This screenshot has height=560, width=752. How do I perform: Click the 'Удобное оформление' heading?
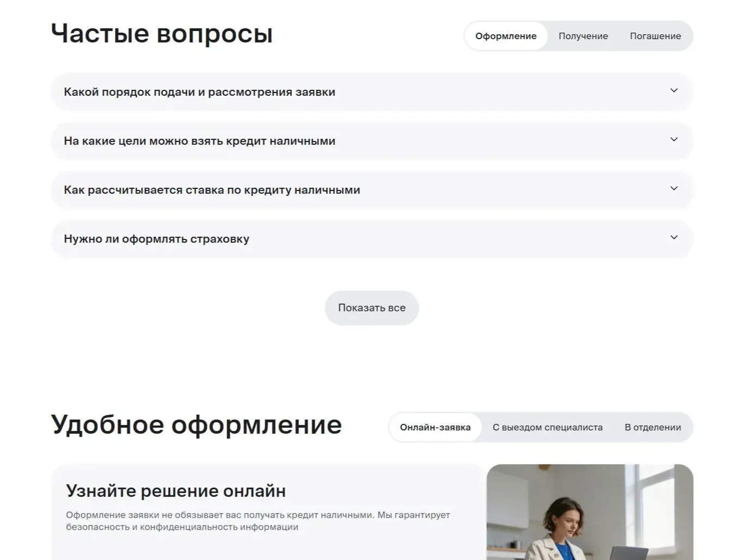coord(197,424)
